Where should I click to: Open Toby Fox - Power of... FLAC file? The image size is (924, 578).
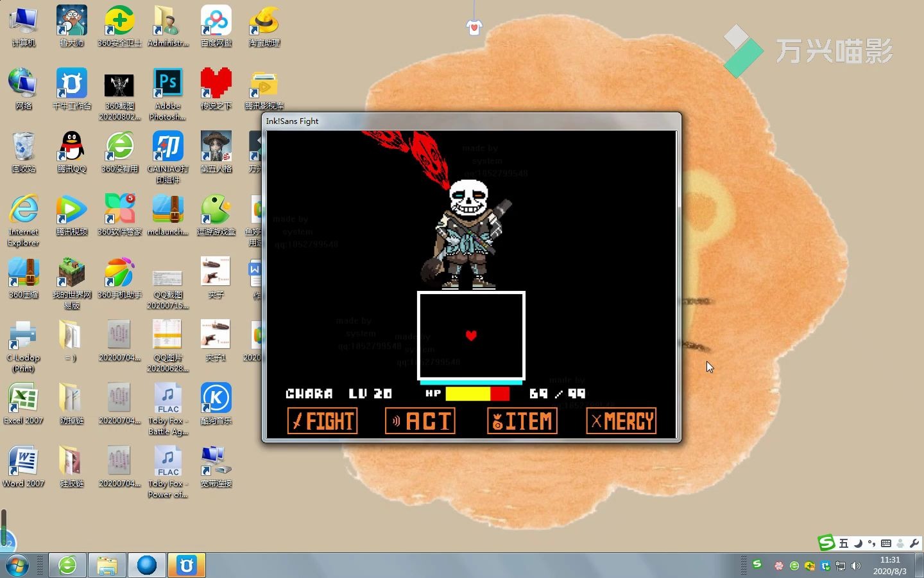(x=168, y=473)
